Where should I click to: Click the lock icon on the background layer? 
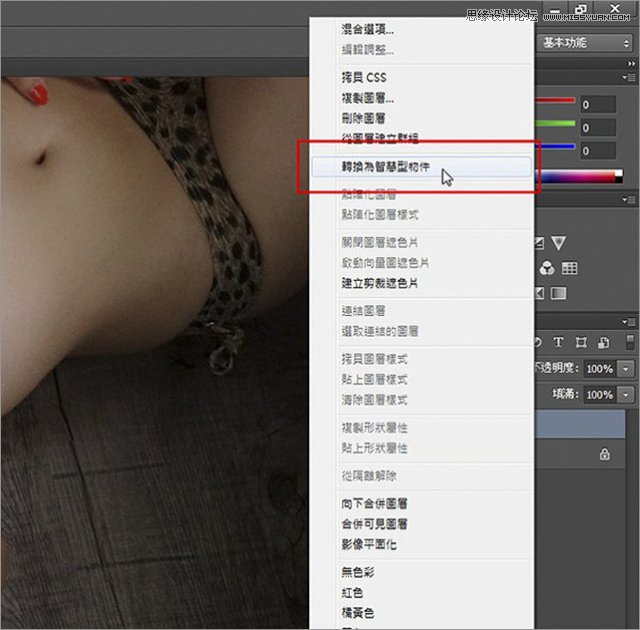coord(604,454)
